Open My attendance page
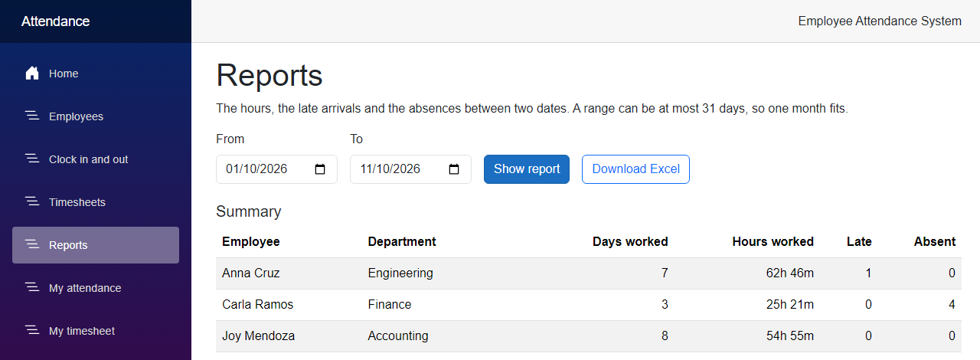 [96, 288]
